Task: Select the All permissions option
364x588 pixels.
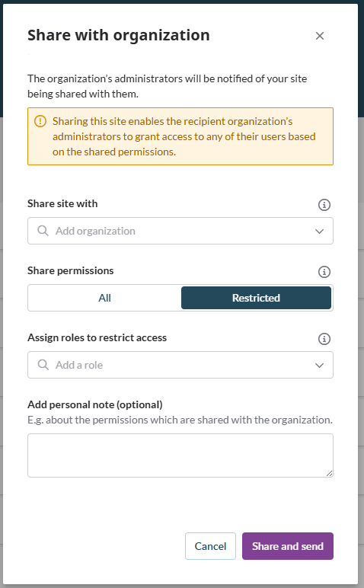Action: click(x=104, y=298)
